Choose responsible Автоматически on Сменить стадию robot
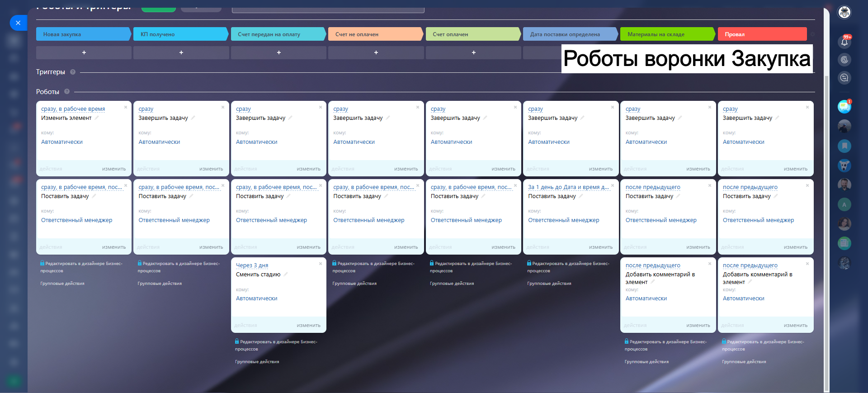This screenshot has height=393, width=868. pyautogui.click(x=257, y=298)
